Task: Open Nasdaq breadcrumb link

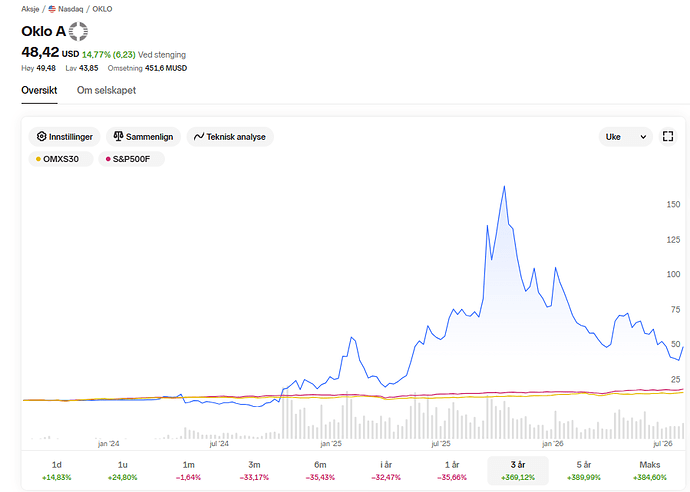Action: coord(70,9)
